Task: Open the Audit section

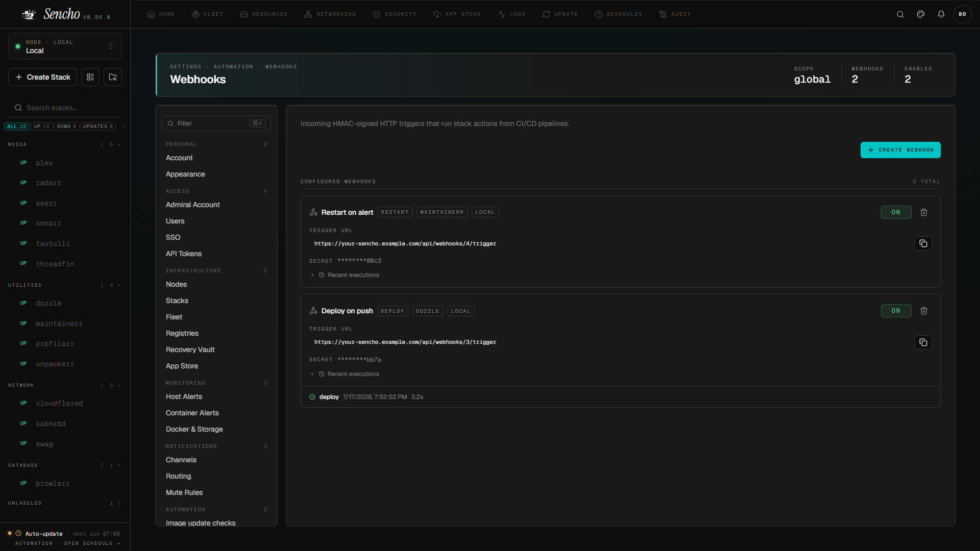Action: [x=675, y=14]
